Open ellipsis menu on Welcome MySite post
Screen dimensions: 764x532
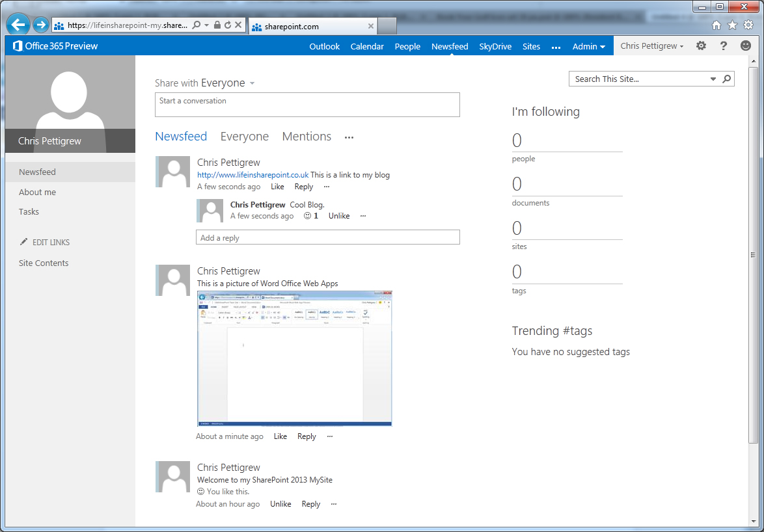pos(334,504)
